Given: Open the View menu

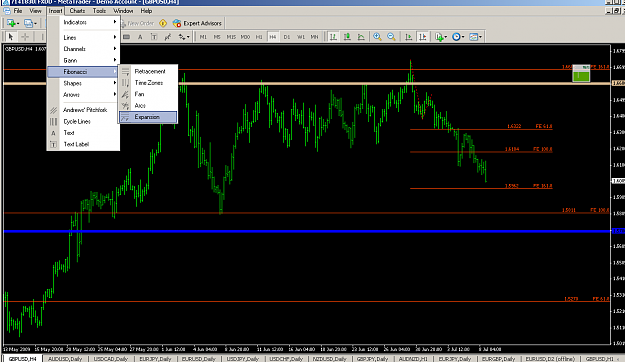Looking at the screenshot, I should [35, 11].
